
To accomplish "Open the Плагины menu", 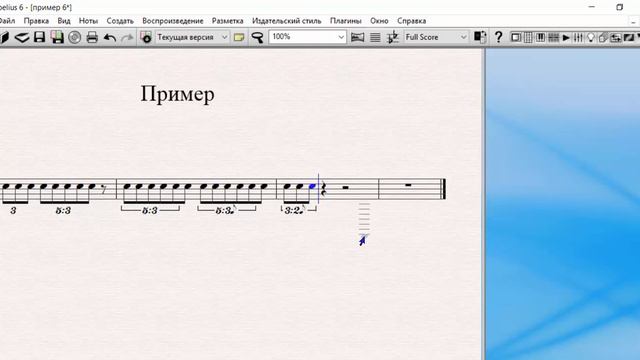I will pyautogui.click(x=346, y=21).
